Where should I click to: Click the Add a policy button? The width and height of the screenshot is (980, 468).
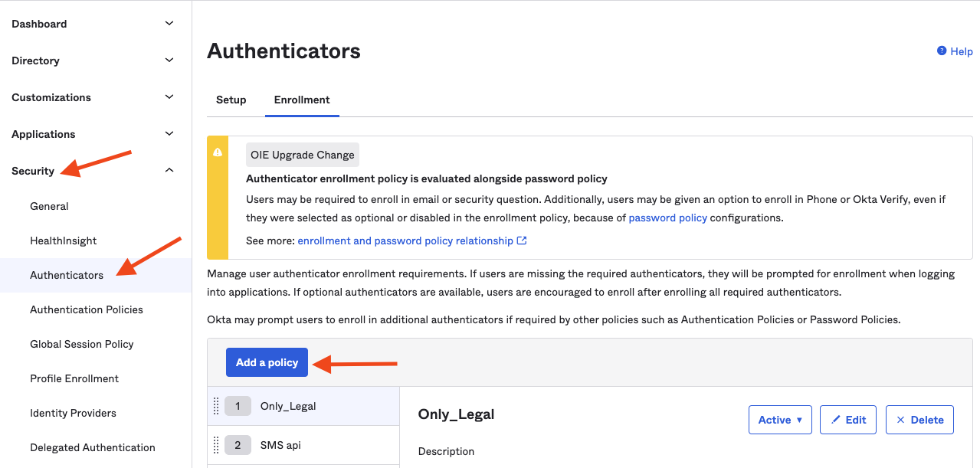tap(267, 362)
